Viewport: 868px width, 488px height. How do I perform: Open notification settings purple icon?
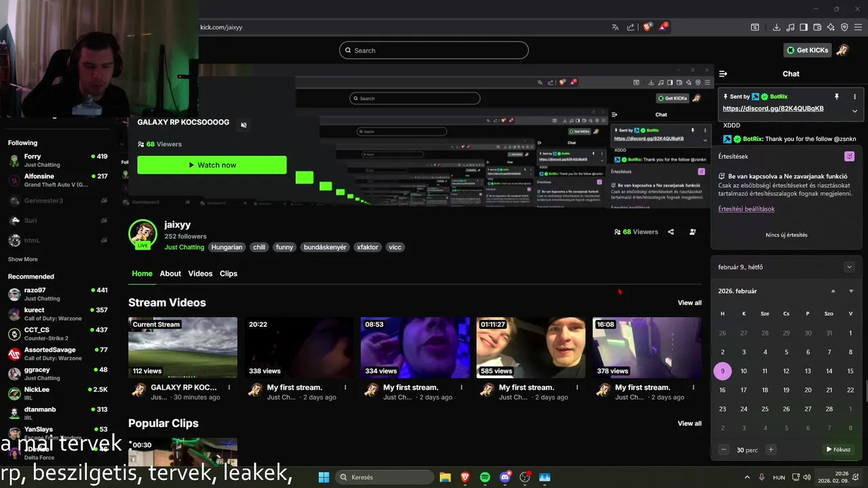tap(849, 157)
